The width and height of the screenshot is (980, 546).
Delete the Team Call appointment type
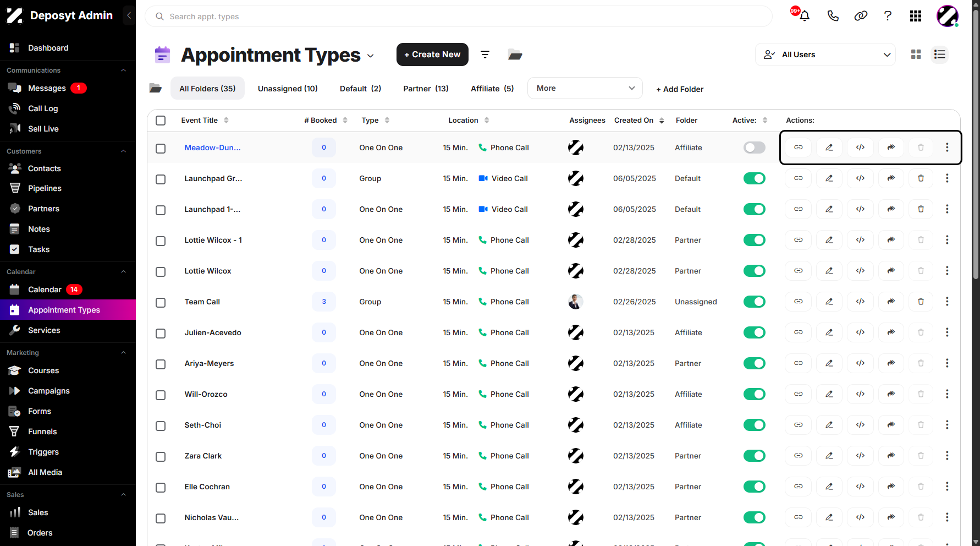pos(921,302)
